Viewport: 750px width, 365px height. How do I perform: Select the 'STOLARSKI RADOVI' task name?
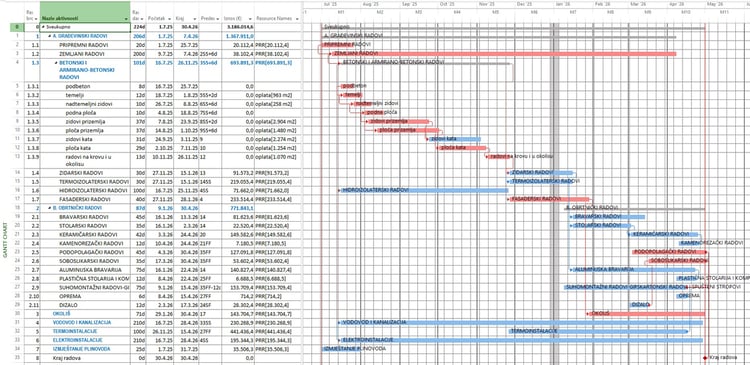pyautogui.click(x=83, y=226)
